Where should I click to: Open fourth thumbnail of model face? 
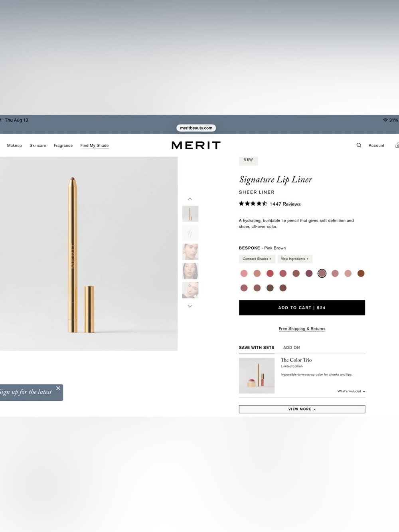coord(190,271)
